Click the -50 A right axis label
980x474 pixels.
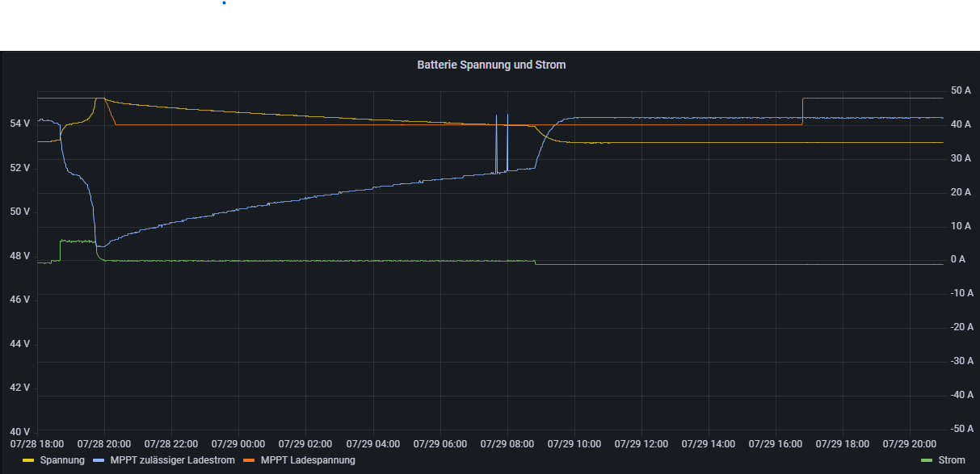(961, 429)
